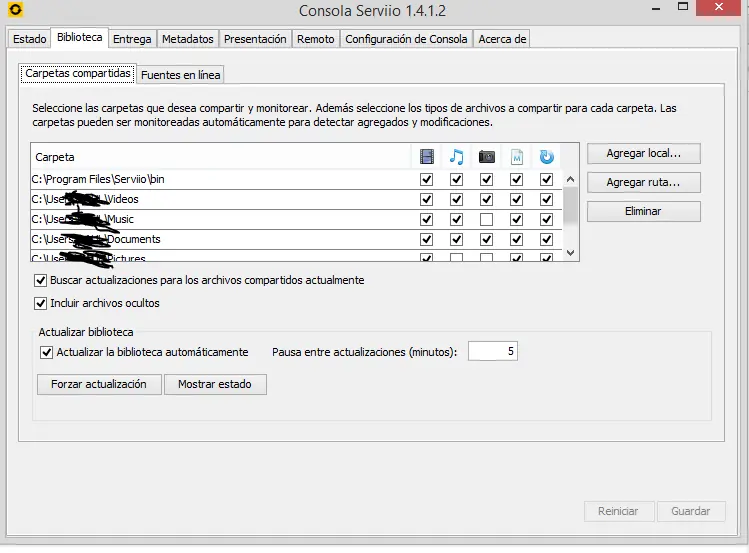
Task: Click the camera image column icon
Action: click(x=487, y=157)
